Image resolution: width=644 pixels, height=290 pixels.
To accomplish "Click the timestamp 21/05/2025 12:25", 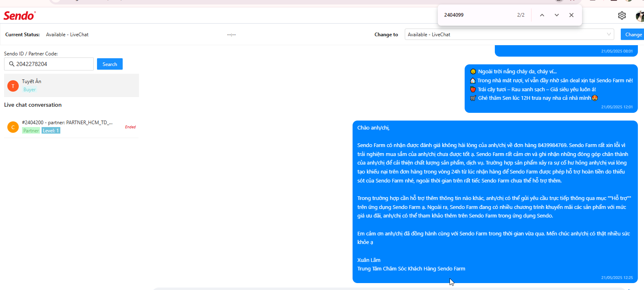I will click(617, 278).
